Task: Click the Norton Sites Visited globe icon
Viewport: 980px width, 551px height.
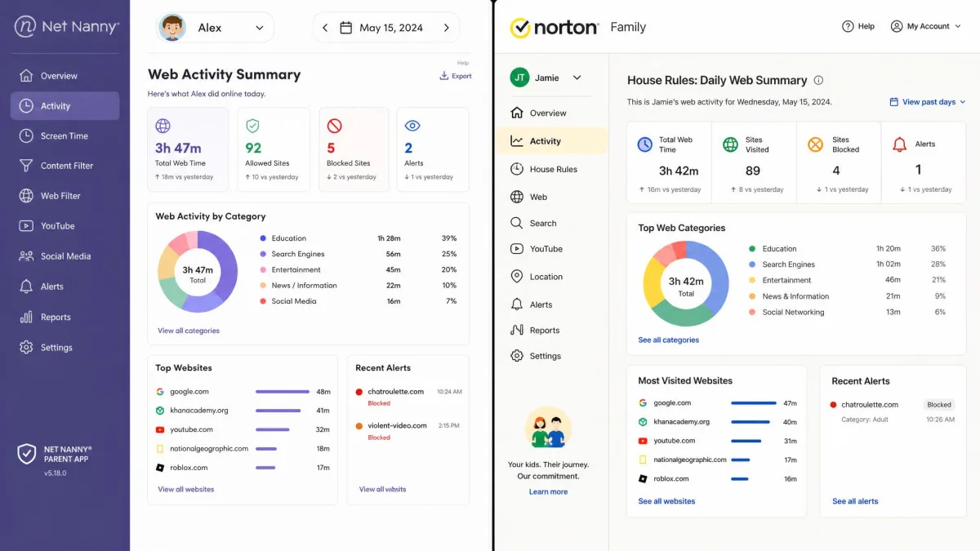Action: tap(731, 144)
